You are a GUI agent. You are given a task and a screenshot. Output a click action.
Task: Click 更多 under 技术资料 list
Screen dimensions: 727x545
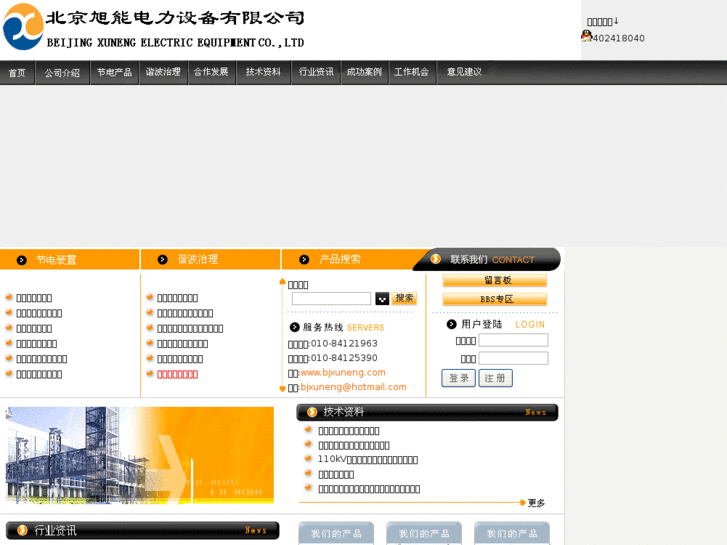pyautogui.click(x=536, y=503)
